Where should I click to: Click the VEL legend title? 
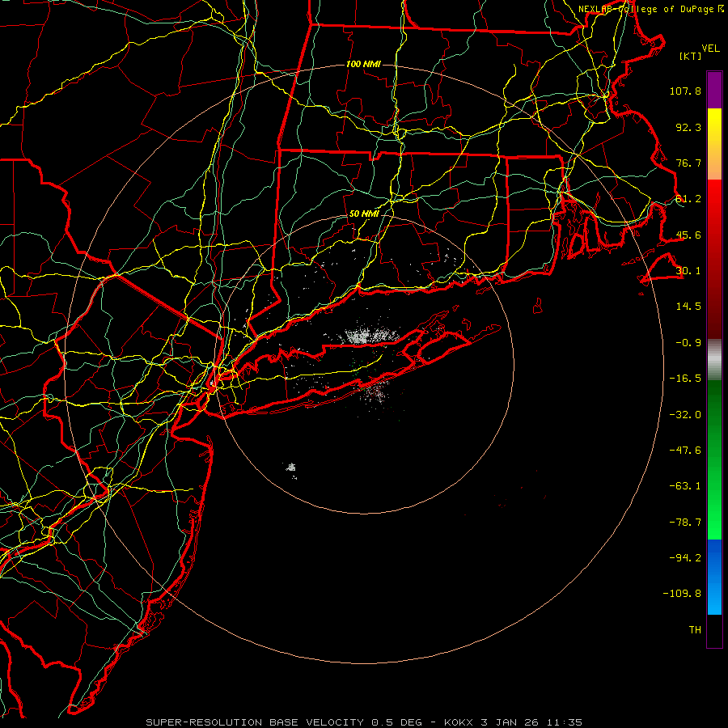pos(710,49)
